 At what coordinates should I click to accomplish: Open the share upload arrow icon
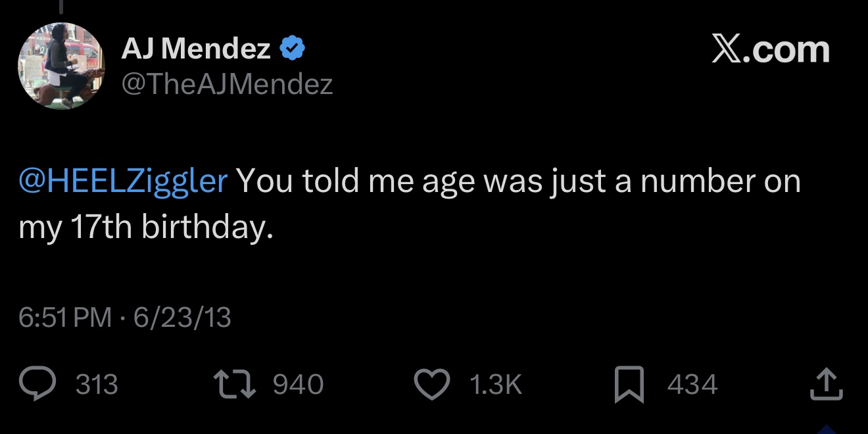(827, 385)
